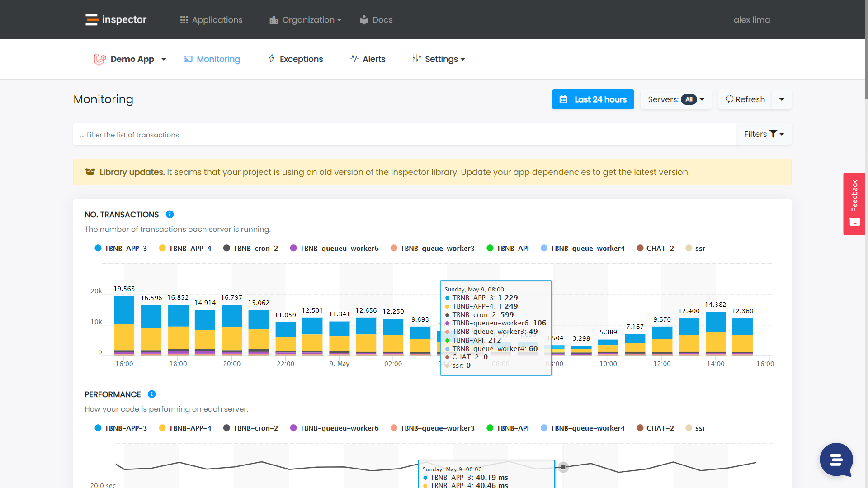
Task: Click the Last 24 hours button
Action: click(593, 99)
